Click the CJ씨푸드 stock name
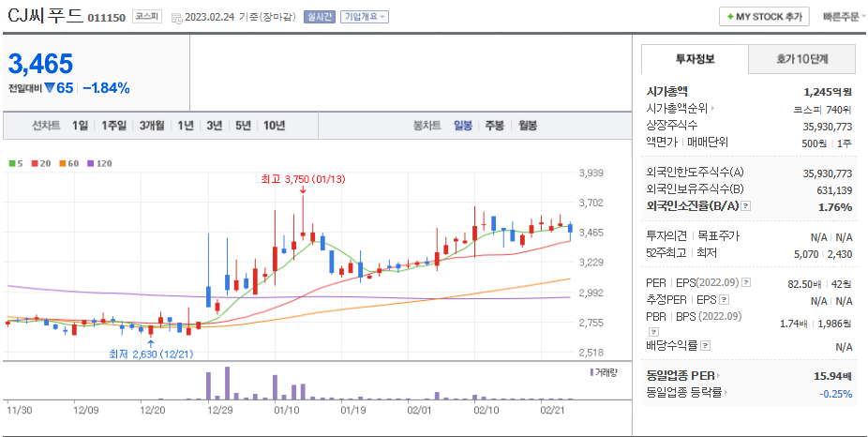The image size is (868, 437). tap(45, 16)
